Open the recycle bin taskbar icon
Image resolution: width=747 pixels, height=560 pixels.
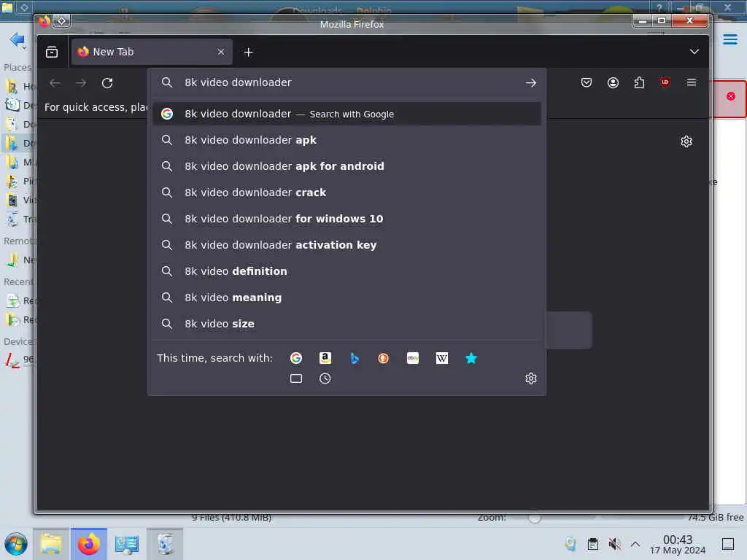pyautogui.click(x=165, y=544)
